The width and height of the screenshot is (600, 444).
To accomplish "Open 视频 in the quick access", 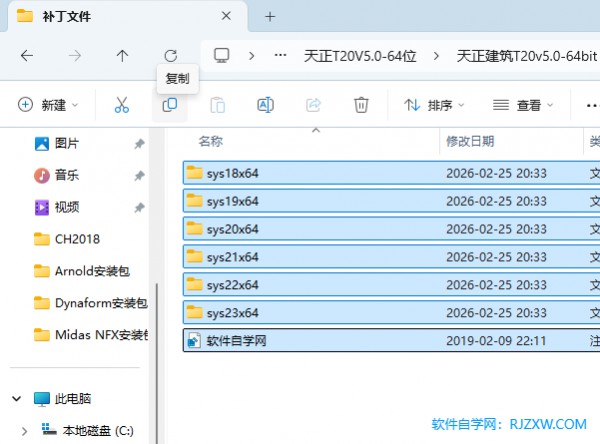I will [67, 207].
